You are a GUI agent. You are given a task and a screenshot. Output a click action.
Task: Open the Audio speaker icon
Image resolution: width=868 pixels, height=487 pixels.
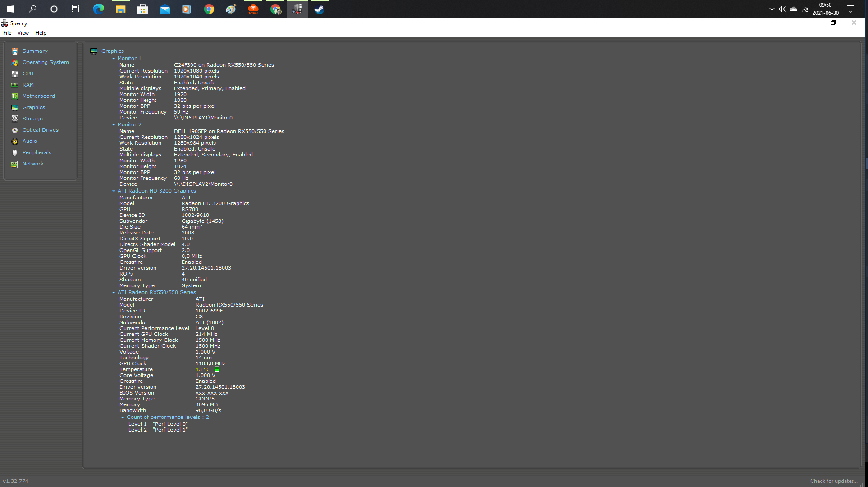click(x=15, y=142)
